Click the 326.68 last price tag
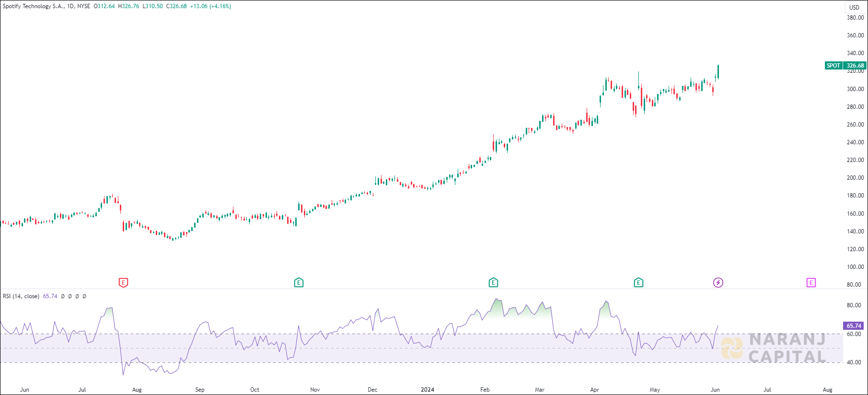Viewport: 868px width, 395px height. coord(855,66)
